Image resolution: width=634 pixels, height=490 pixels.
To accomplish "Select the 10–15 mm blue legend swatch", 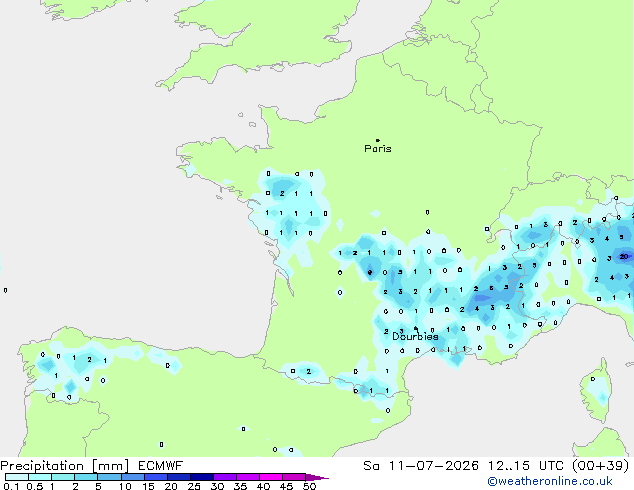I will tap(132, 477).
